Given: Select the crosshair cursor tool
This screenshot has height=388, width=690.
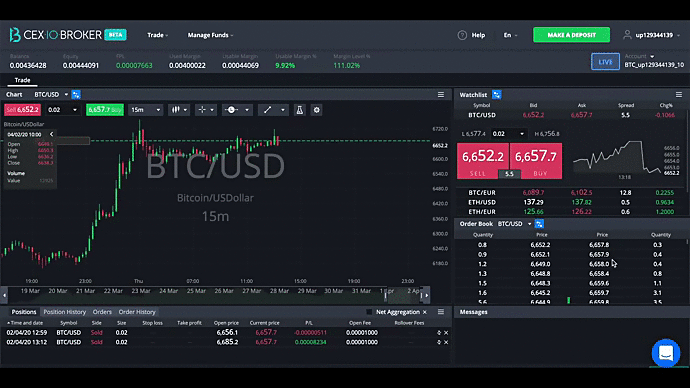Looking at the screenshot, I should (x=202, y=110).
